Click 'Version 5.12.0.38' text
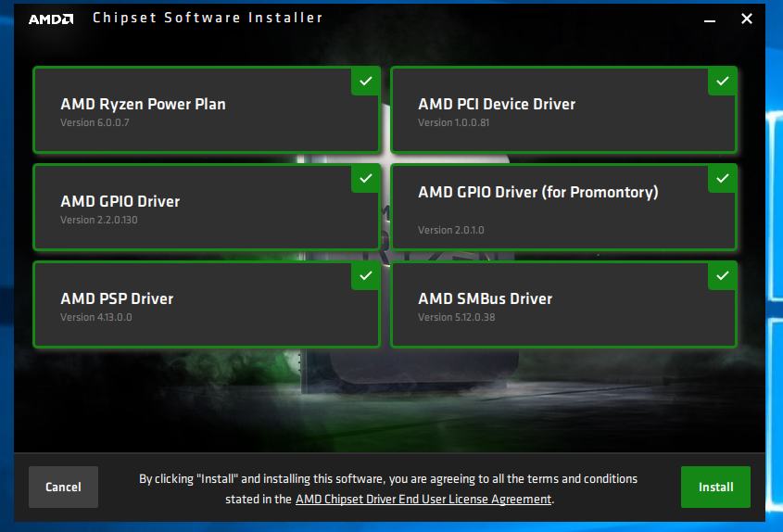783x532 pixels. pos(457,318)
